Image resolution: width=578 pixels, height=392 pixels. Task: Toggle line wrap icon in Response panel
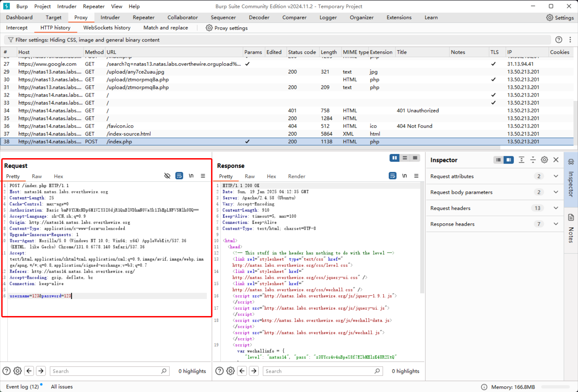coord(392,176)
